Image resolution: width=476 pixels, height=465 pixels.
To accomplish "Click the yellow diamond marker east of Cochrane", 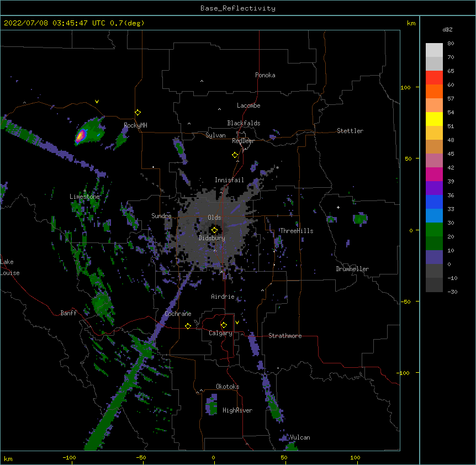I will pos(188,326).
